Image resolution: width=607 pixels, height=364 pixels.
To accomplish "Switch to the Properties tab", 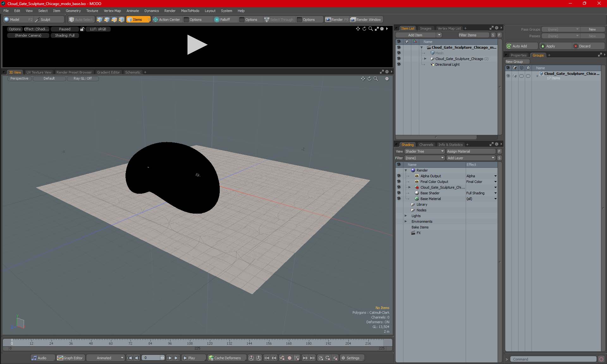I will pos(518,55).
